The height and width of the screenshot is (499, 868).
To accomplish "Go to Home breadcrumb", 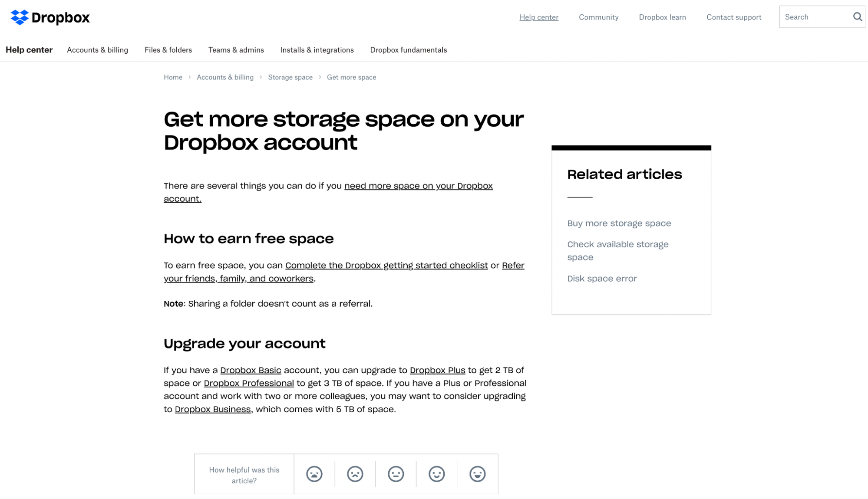I will [x=173, y=77].
